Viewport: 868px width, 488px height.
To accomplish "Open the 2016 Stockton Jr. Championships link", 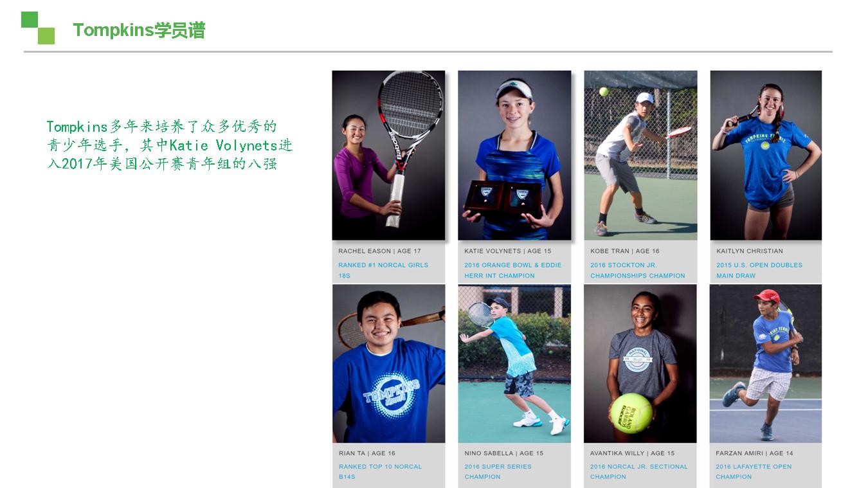I will (x=638, y=270).
